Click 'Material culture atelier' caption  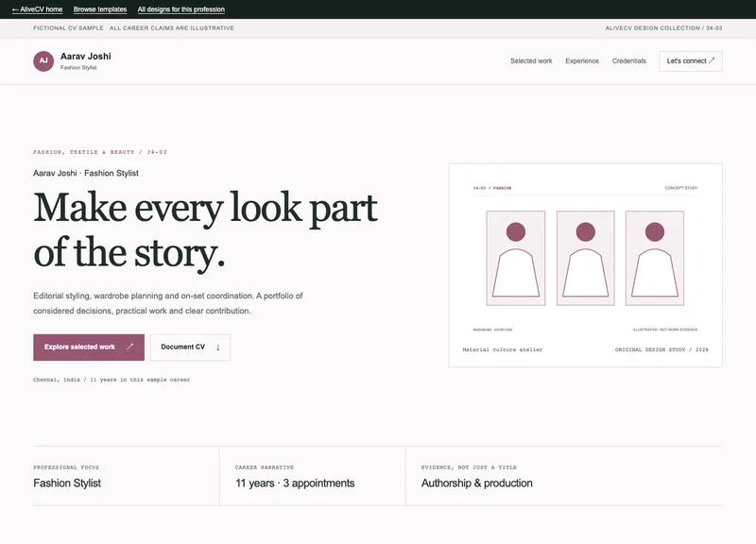(x=503, y=349)
